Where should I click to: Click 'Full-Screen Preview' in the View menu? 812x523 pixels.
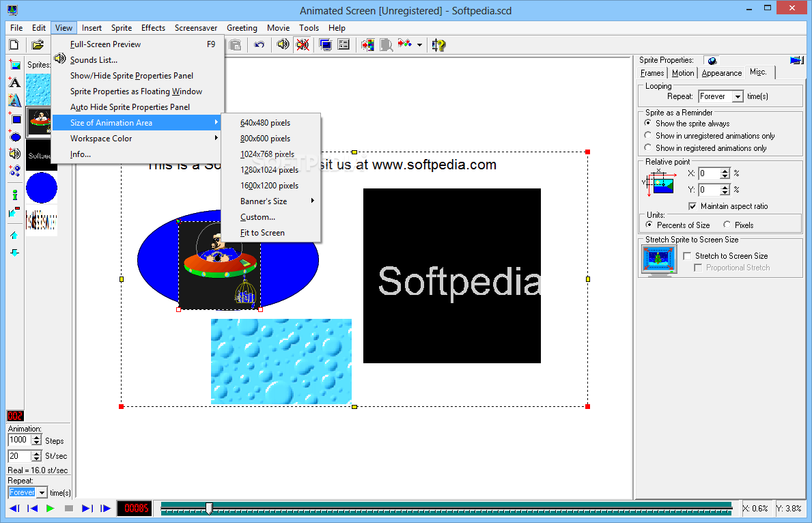click(x=137, y=44)
